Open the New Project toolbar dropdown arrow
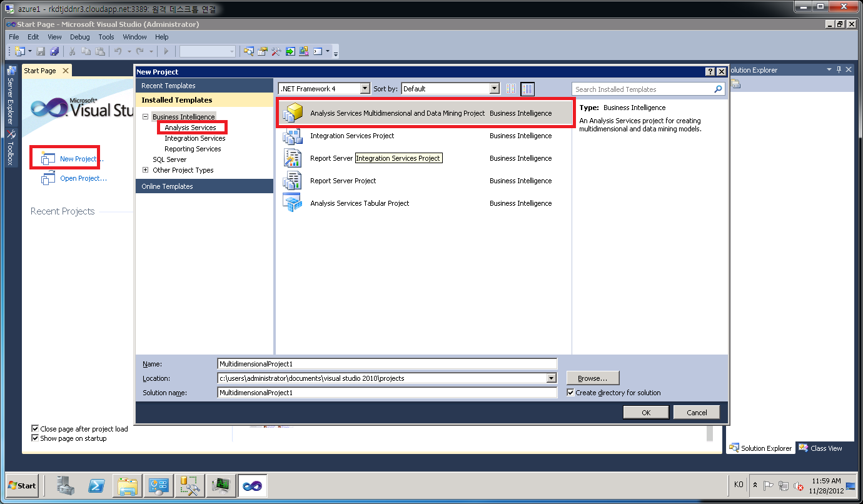 (x=29, y=51)
